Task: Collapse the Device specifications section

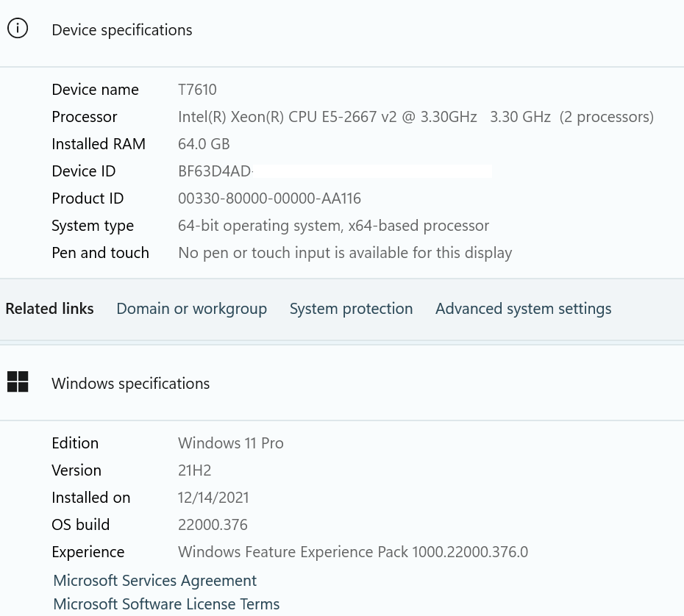Action: pyautogui.click(x=121, y=29)
